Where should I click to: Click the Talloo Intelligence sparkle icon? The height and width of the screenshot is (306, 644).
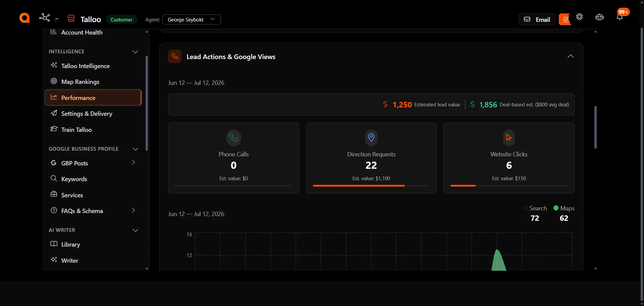click(54, 65)
